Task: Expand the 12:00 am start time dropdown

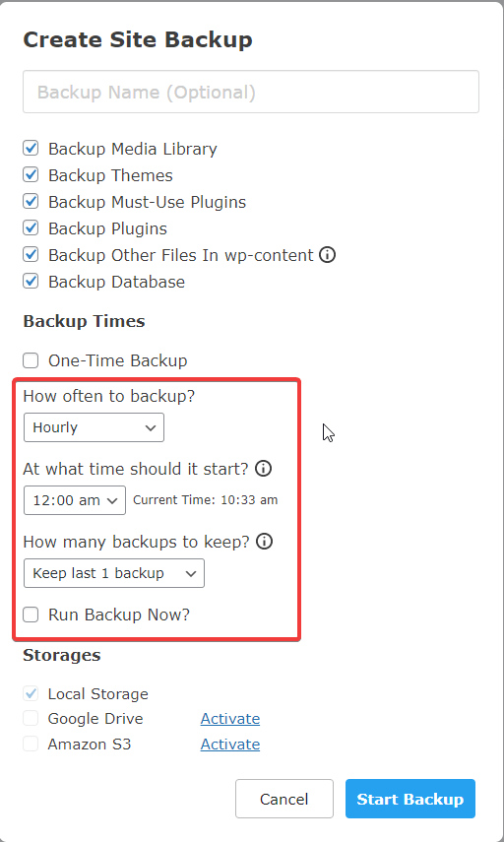Action: (75, 500)
